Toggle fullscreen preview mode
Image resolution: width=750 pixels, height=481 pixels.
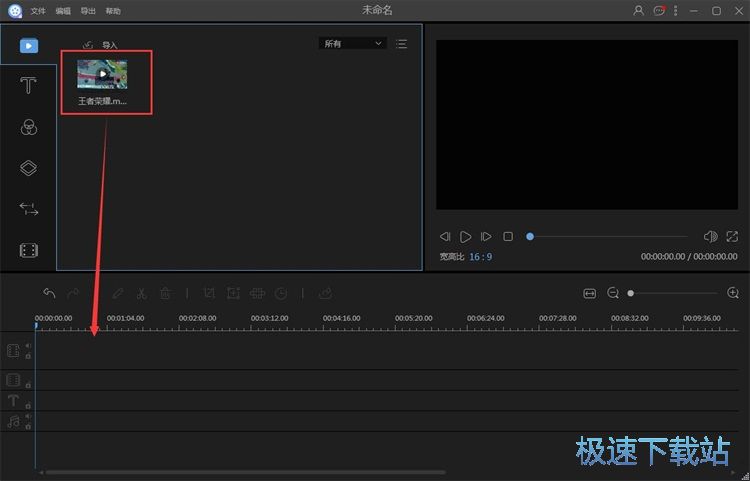pyautogui.click(x=732, y=237)
